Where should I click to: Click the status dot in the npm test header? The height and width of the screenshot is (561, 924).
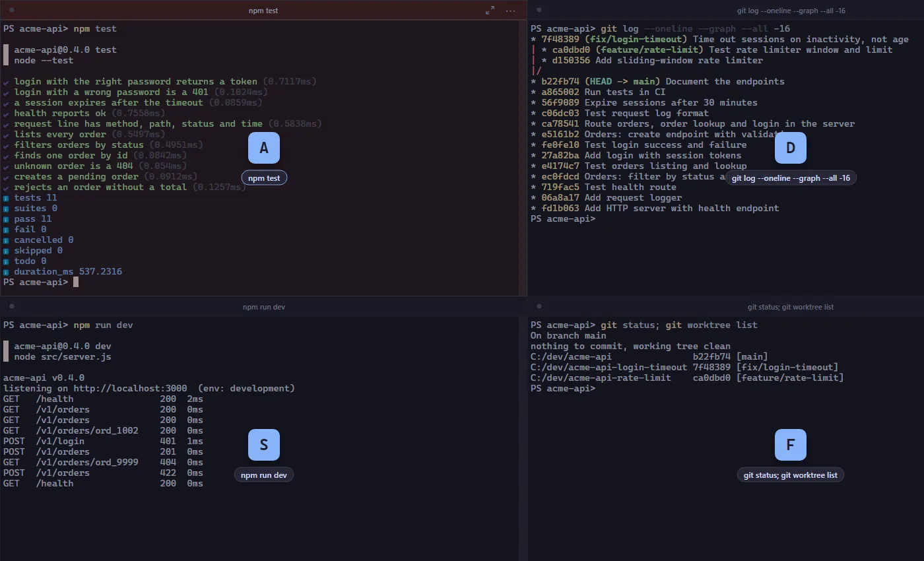pyautogui.click(x=12, y=11)
